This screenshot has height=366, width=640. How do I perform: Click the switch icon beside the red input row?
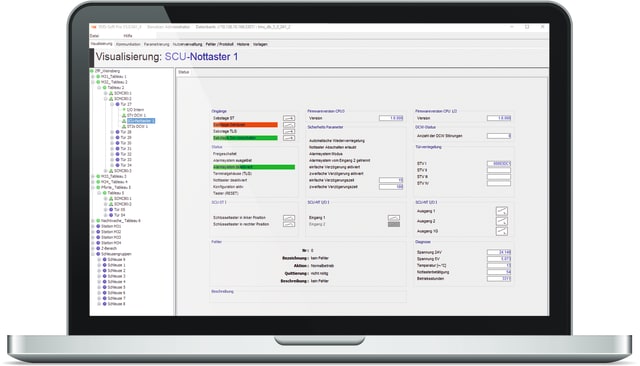(x=289, y=125)
